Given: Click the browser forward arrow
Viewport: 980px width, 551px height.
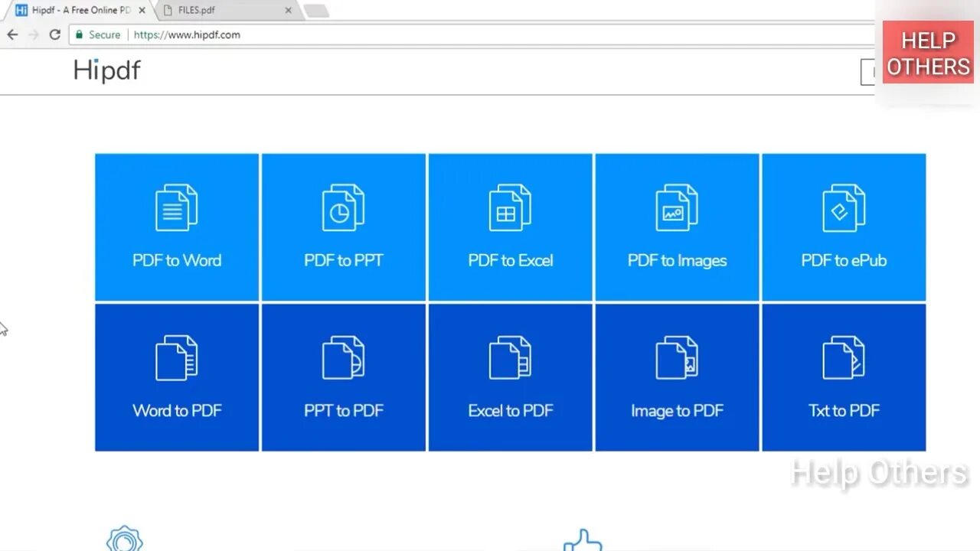Looking at the screenshot, I should click(33, 34).
